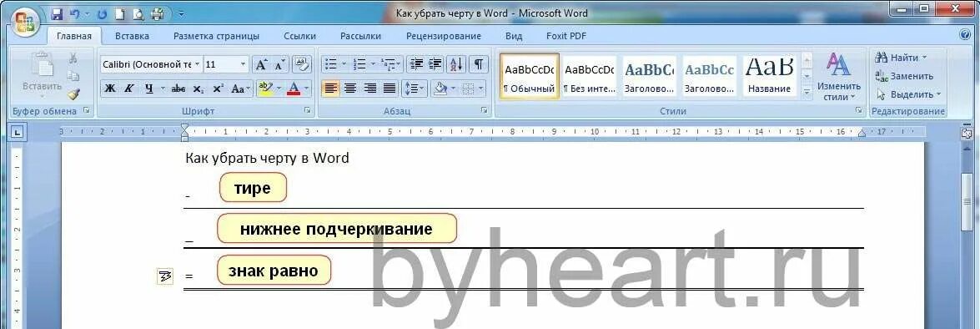Go to the Ссылки tab
The width and height of the screenshot is (980, 329).
click(299, 36)
